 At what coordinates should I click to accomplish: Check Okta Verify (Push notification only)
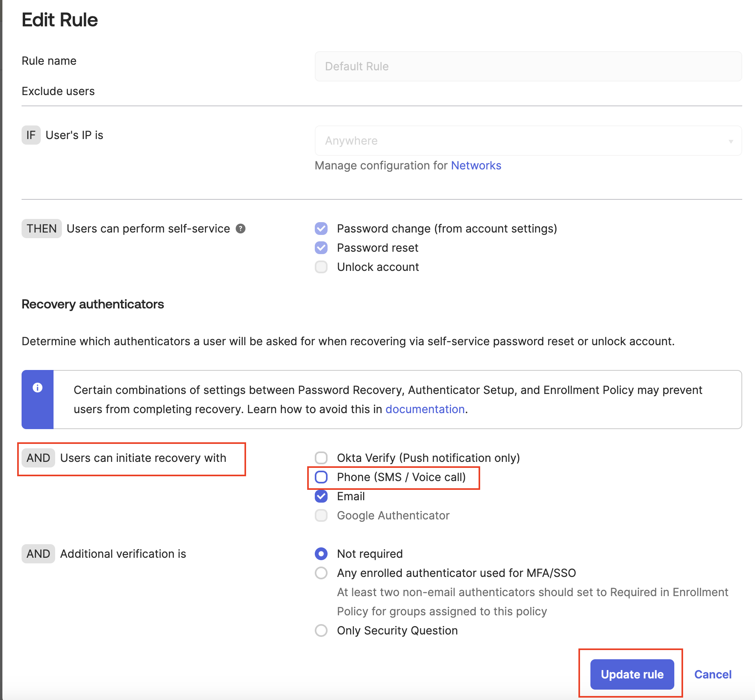(321, 458)
